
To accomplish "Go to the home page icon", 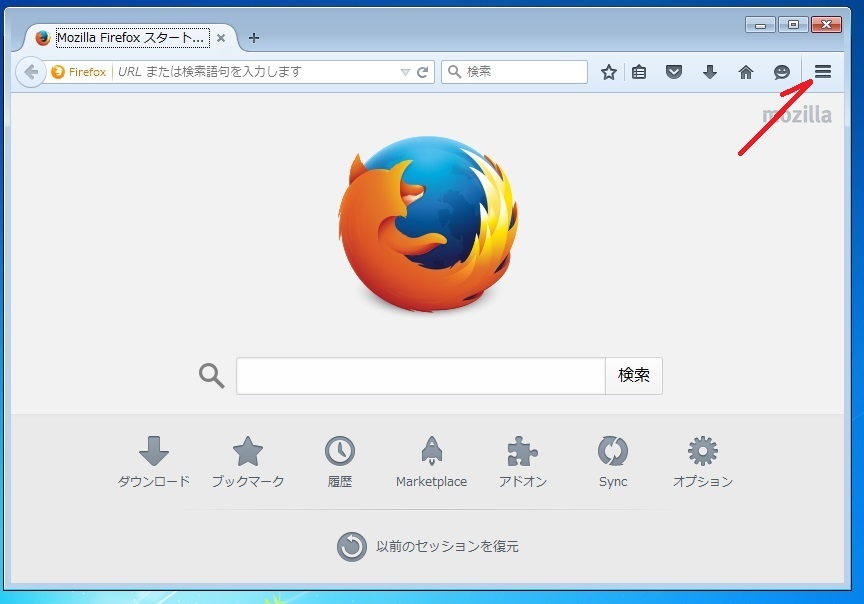I will pos(746,72).
